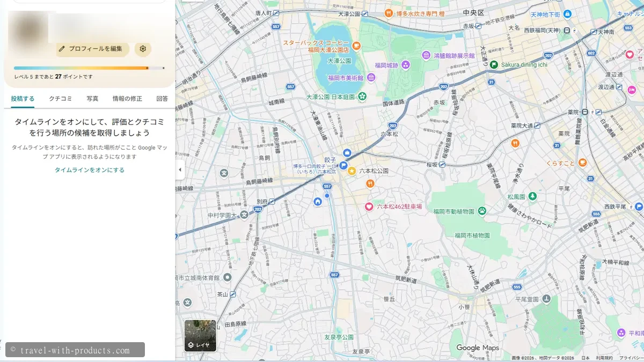
Task: Select the 赤坂 subway station icon
Action: point(478,25)
